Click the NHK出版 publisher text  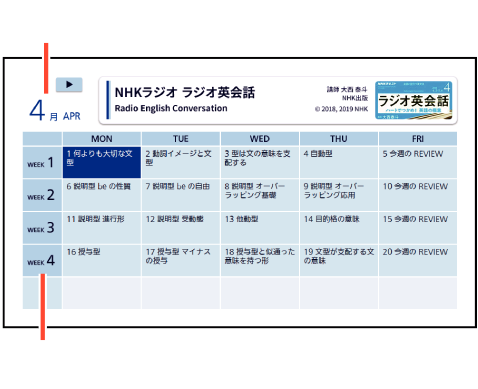pyautogui.click(x=355, y=98)
